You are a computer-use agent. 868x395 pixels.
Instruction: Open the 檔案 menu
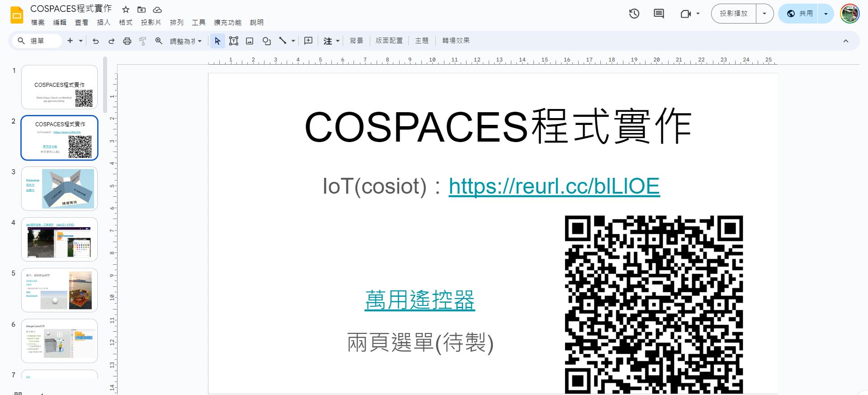(38, 22)
